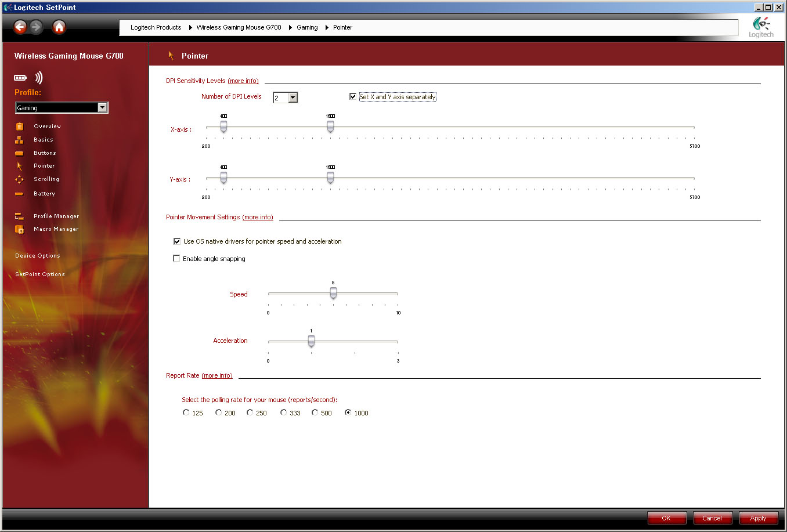Click the Y-axis 1600 DPI slider handle
The width and height of the screenshot is (787, 532).
[x=330, y=178]
